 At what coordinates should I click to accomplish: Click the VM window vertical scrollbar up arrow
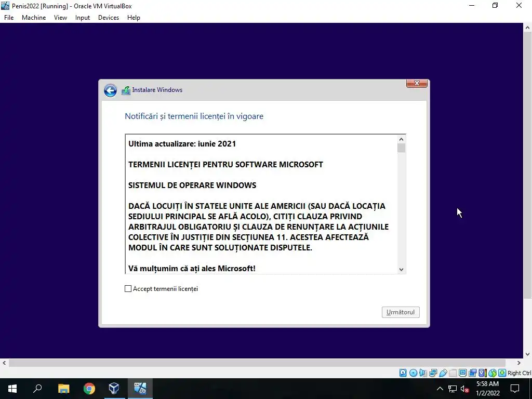[528, 28]
